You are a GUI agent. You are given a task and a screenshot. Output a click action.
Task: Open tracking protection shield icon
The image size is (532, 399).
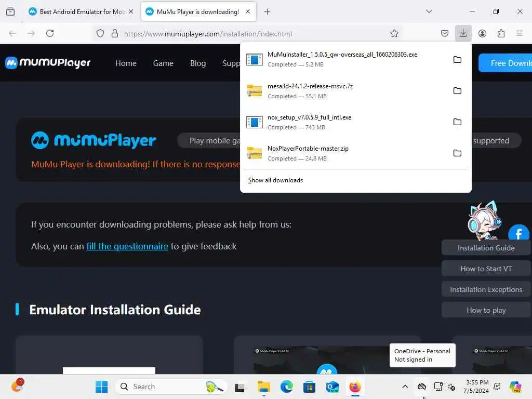point(100,34)
